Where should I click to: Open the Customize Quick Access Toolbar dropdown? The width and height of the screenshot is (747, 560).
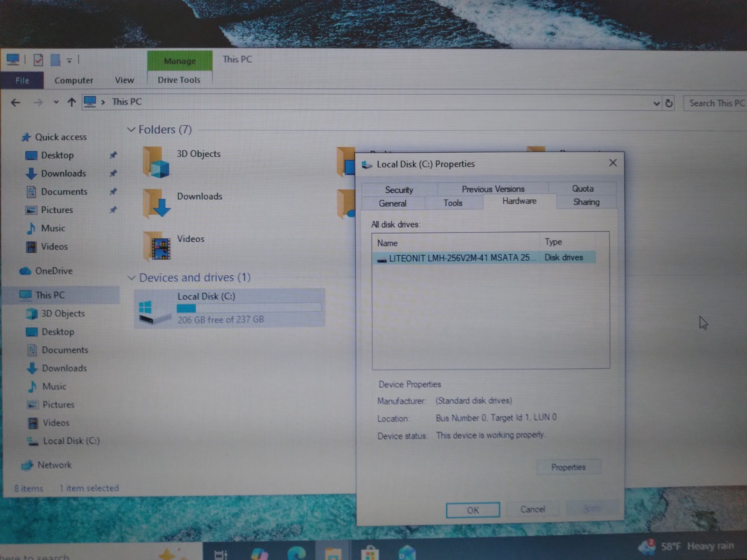tap(69, 60)
